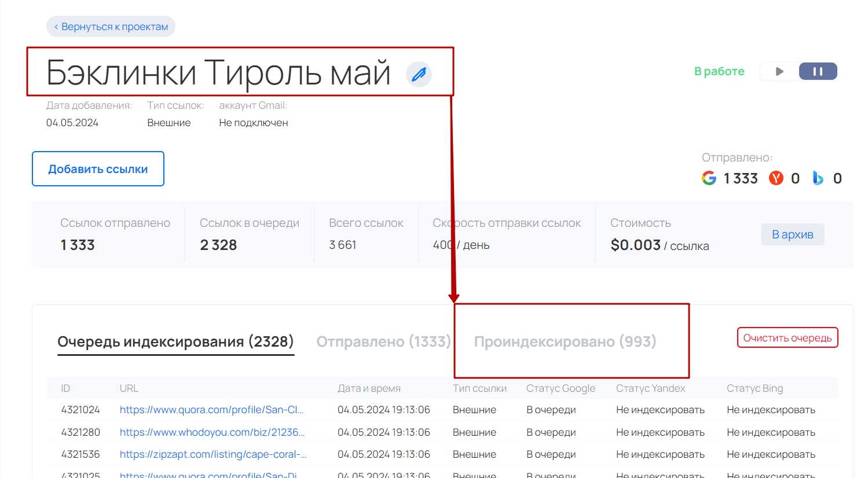Open the Очередь индексирования tab

[175, 341]
